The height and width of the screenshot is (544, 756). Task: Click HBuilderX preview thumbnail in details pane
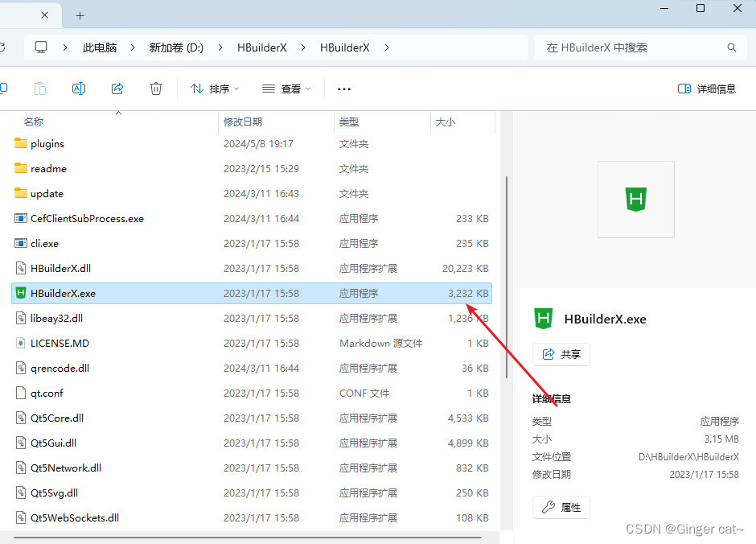click(x=636, y=200)
